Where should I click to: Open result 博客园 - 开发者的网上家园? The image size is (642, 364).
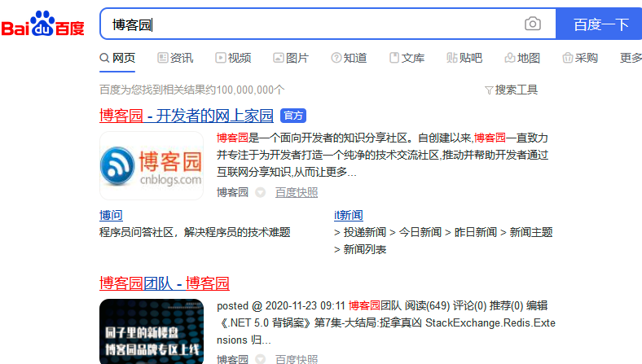[x=187, y=116]
